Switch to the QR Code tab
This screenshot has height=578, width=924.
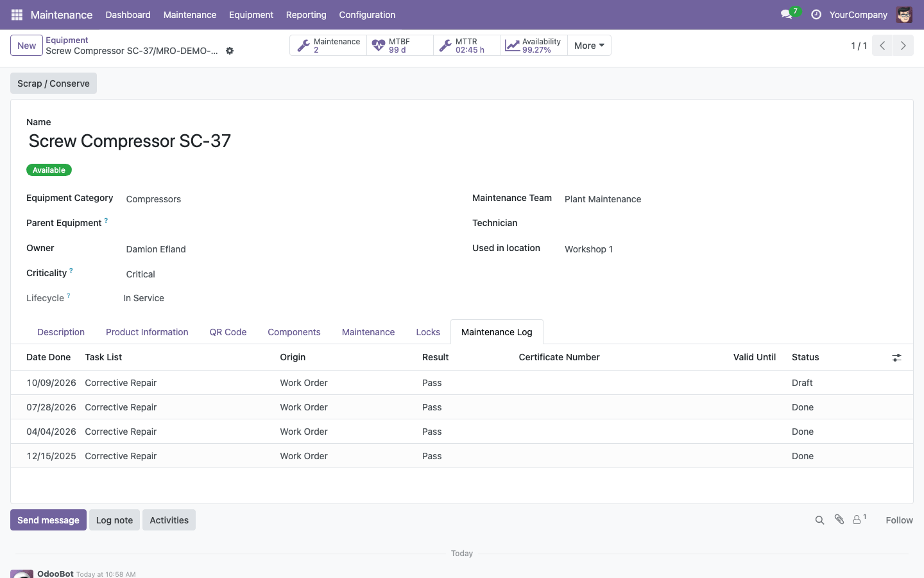point(228,332)
